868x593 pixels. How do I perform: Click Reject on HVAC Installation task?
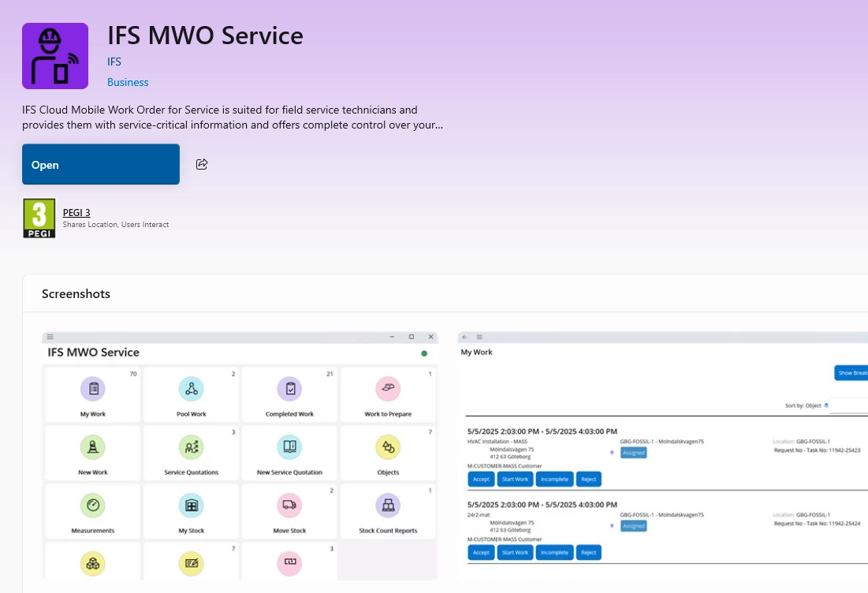588,479
